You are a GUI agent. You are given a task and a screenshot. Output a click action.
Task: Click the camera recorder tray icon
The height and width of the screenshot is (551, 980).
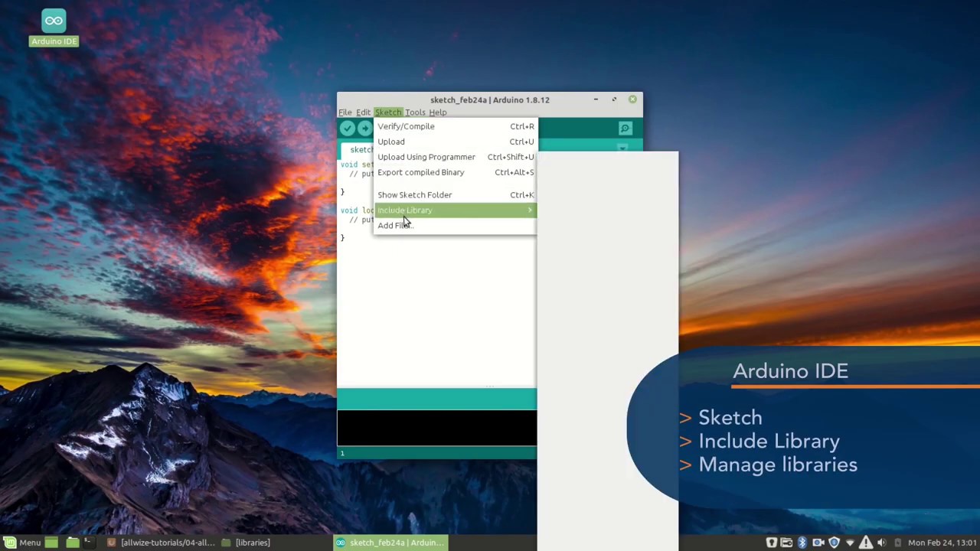click(818, 543)
